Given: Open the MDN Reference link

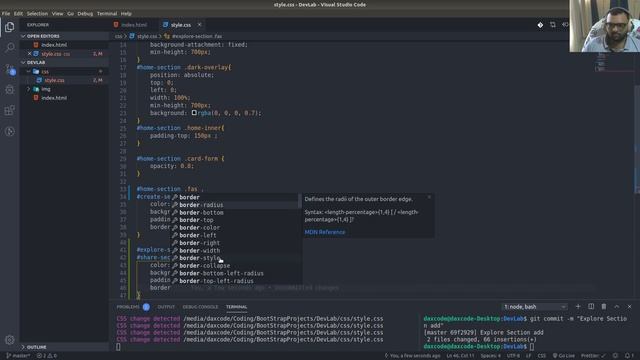Looking at the screenshot, I should 324,232.
